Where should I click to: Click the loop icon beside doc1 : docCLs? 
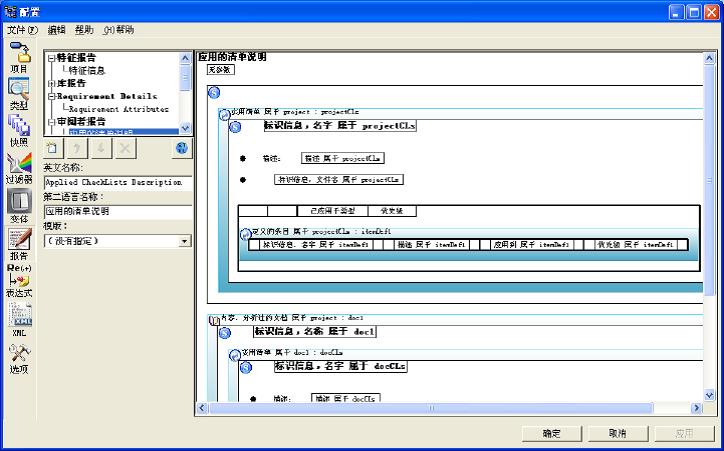(235, 355)
